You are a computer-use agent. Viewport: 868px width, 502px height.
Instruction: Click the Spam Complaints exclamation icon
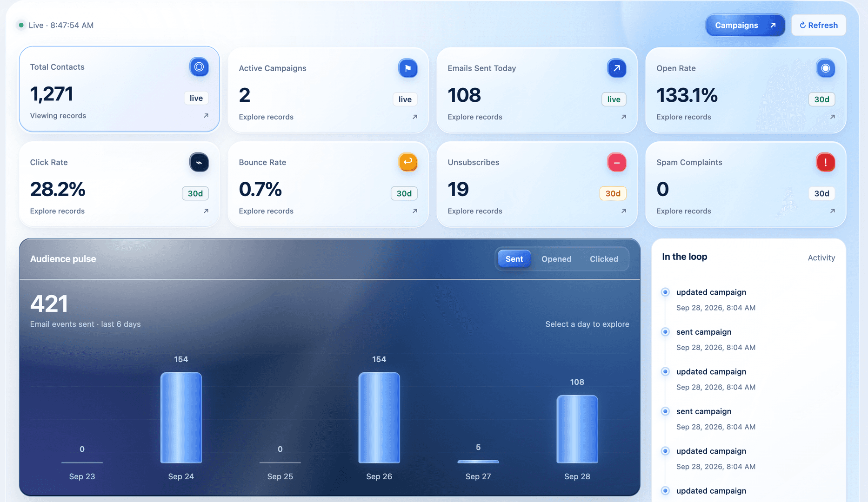825,162
